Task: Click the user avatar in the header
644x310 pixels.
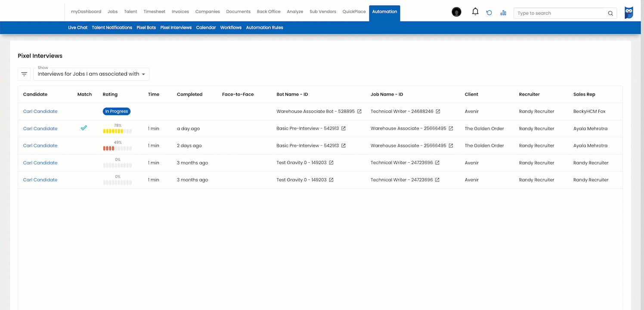Action: pyautogui.click(x=457, y=12)
